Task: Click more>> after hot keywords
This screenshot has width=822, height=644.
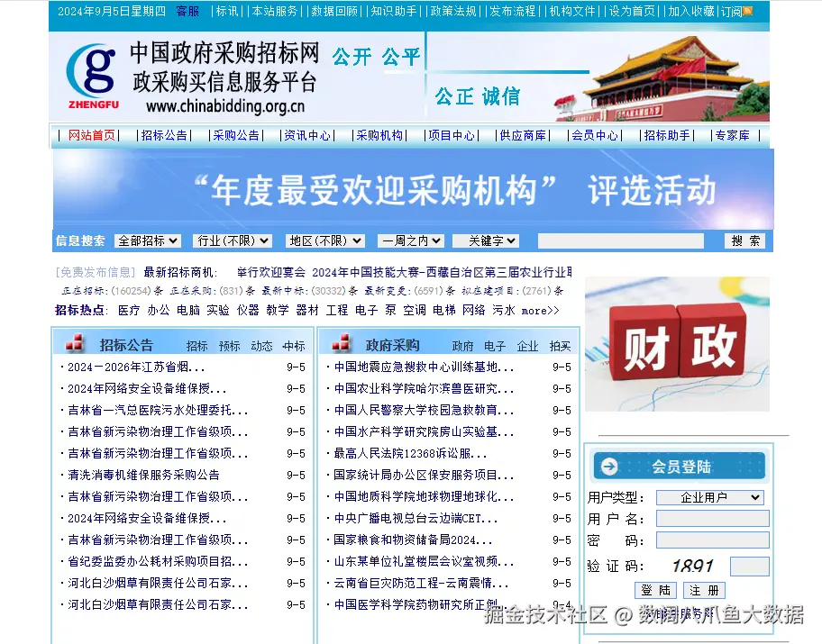Action: pyautogui.click(x=540, y=311)
